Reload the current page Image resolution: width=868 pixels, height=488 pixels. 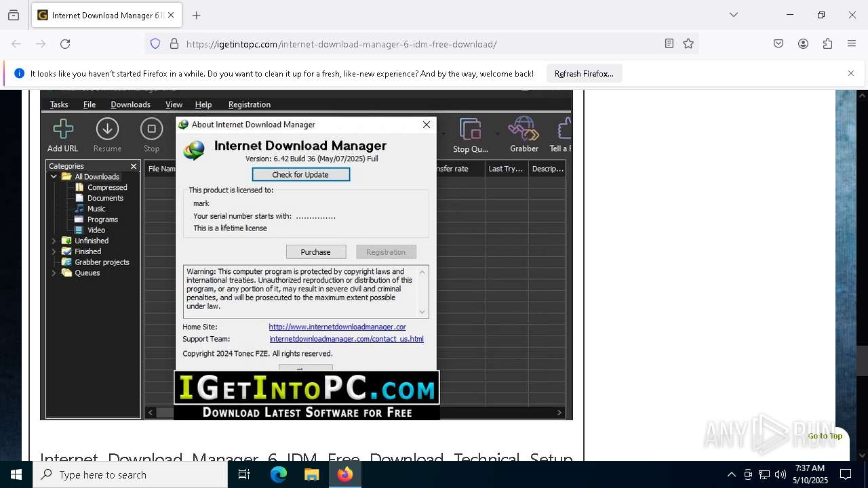[x=65, y=44]
